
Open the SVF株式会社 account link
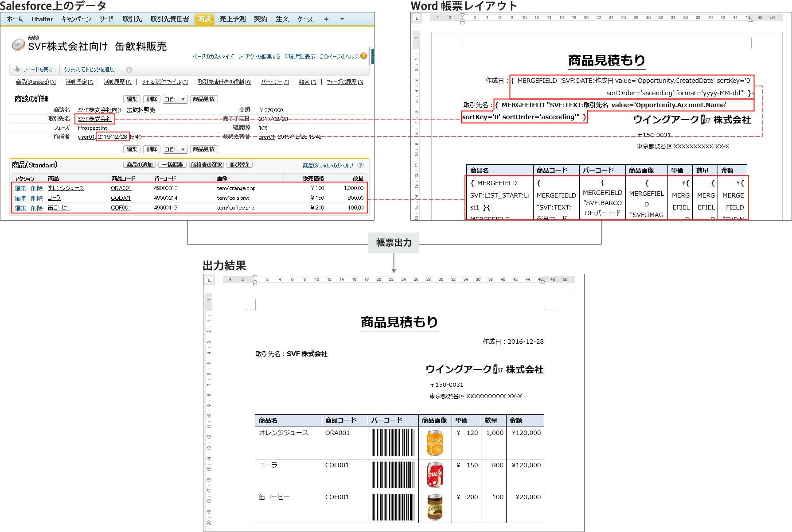tap(95, 119)
